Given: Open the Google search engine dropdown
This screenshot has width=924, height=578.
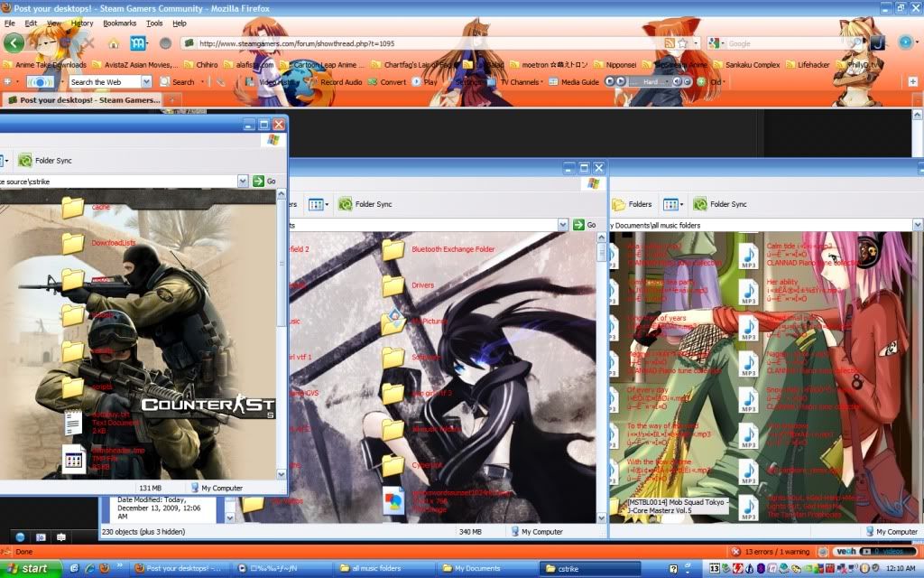Looking at the screenshot, I should (x=716, y=43).
